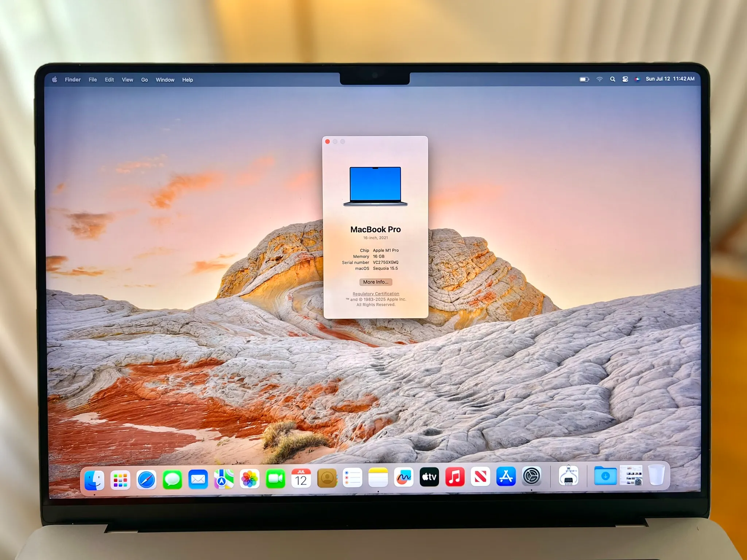Open the recent screenshots stack in Dock
Image resolution: width=747 pixels, height=560 pixels.
(x=631, y=475)
